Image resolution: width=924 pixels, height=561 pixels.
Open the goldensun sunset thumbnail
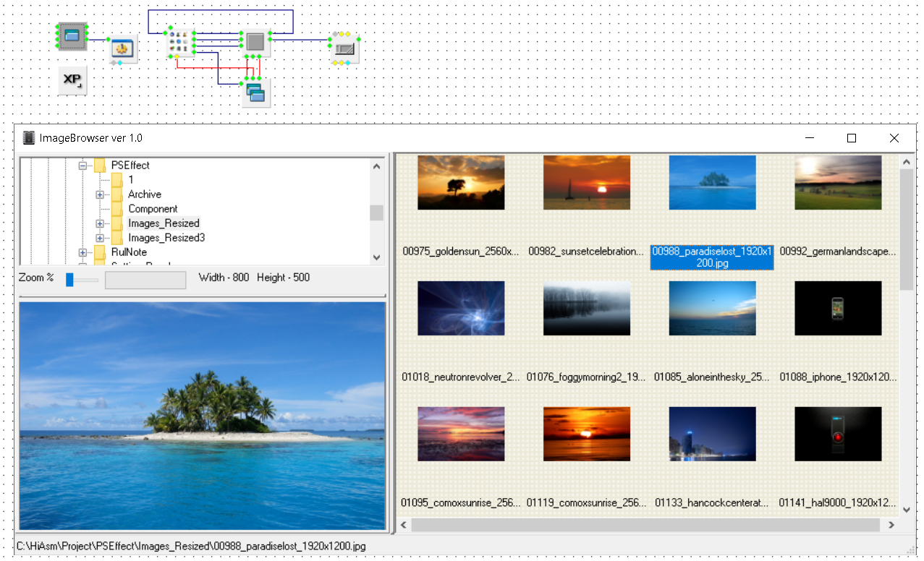tap(461, 183)
